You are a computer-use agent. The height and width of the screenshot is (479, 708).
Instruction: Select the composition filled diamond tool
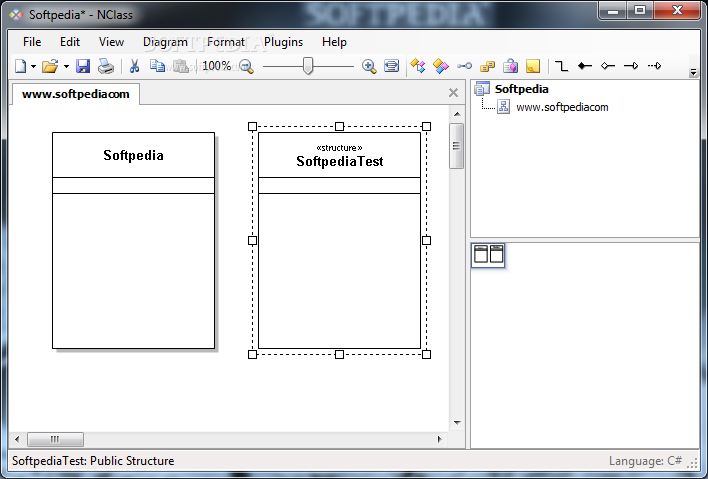click(x=585, y=66)
